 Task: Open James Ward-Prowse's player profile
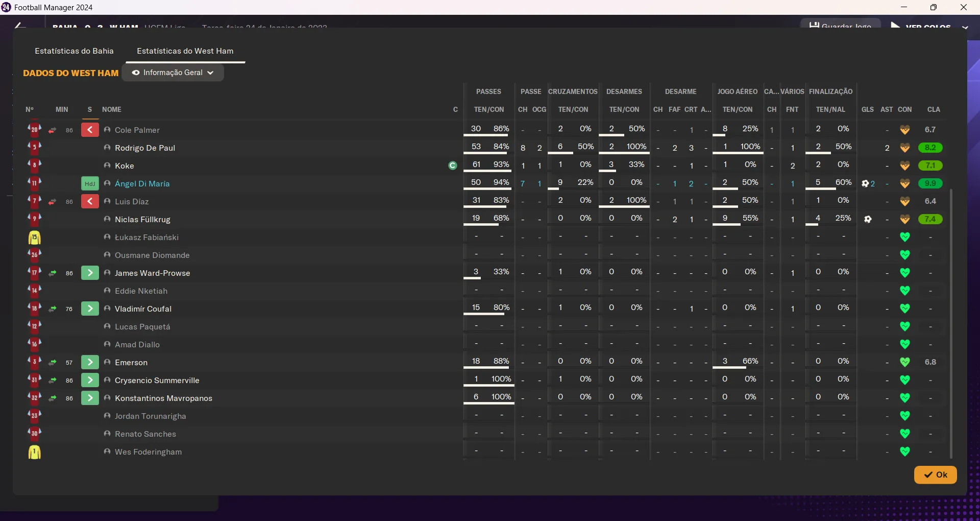153,273
